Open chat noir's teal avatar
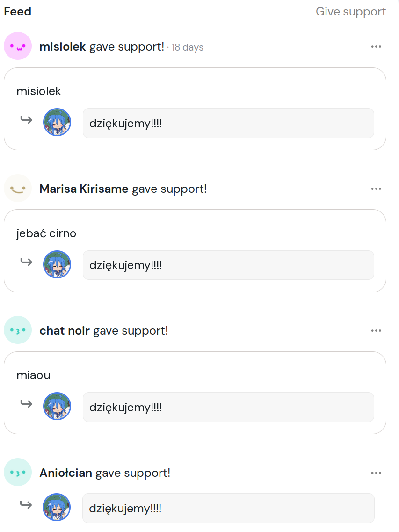Screen dimensions: 399x532 (18, 330)
